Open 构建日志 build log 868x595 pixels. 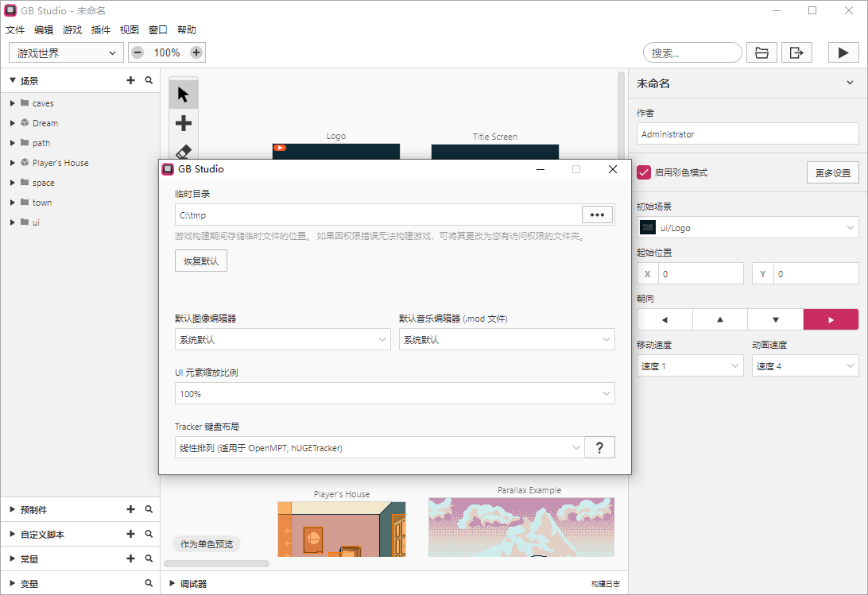[605, 584]
